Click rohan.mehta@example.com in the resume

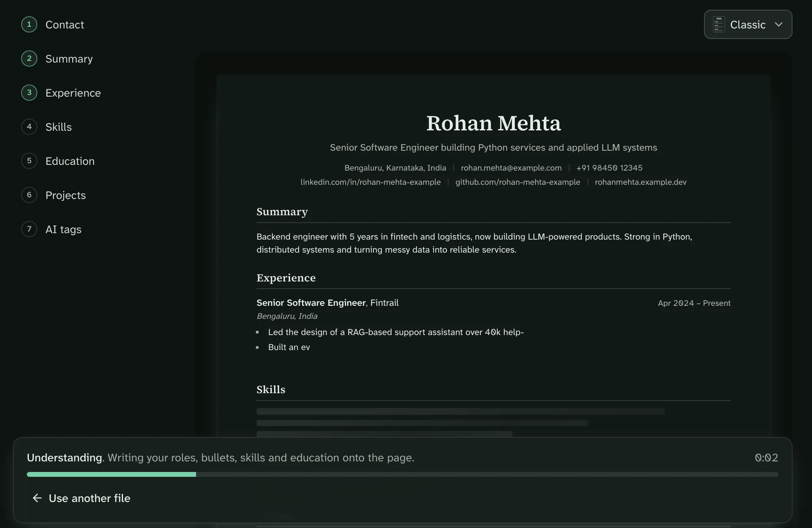tap(511, 168)
